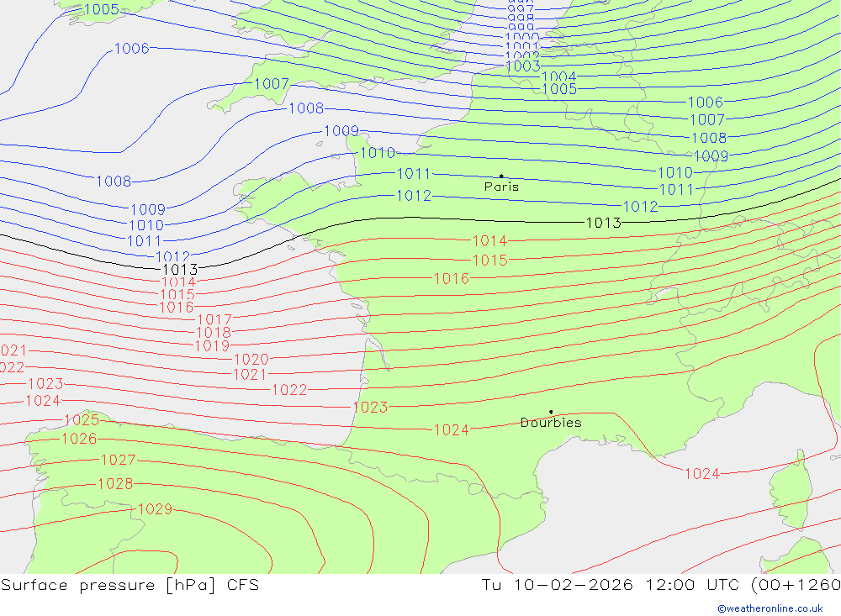The width and height of the screenshot is (841, 616).
Task: Select the 1025 isobar label near Spain
Action: (x=82, y=420)
